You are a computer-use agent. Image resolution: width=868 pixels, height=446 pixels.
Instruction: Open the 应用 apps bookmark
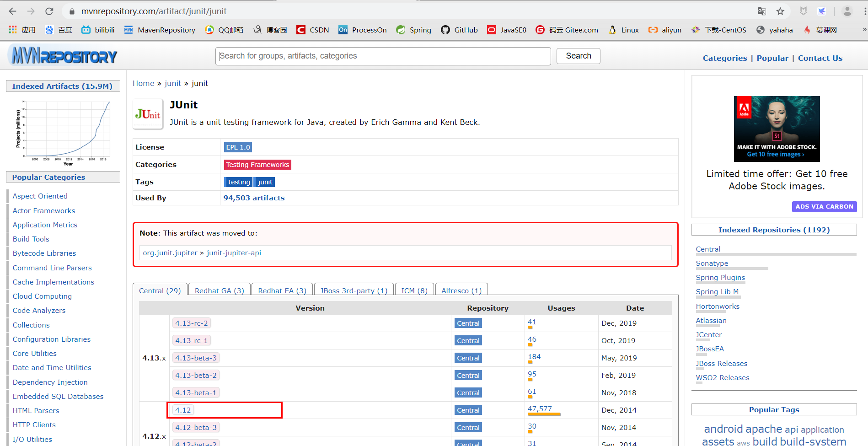point(22,30)
